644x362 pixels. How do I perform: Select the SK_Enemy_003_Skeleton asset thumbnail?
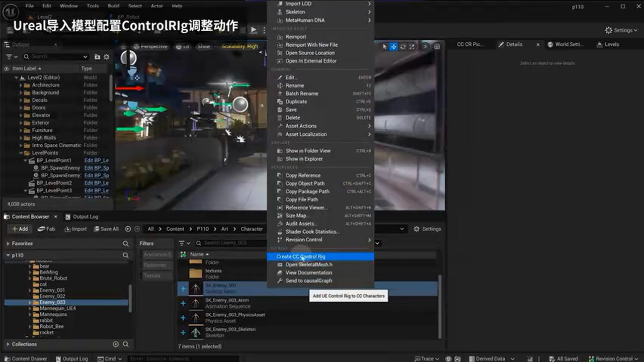[x=196, y=332]
